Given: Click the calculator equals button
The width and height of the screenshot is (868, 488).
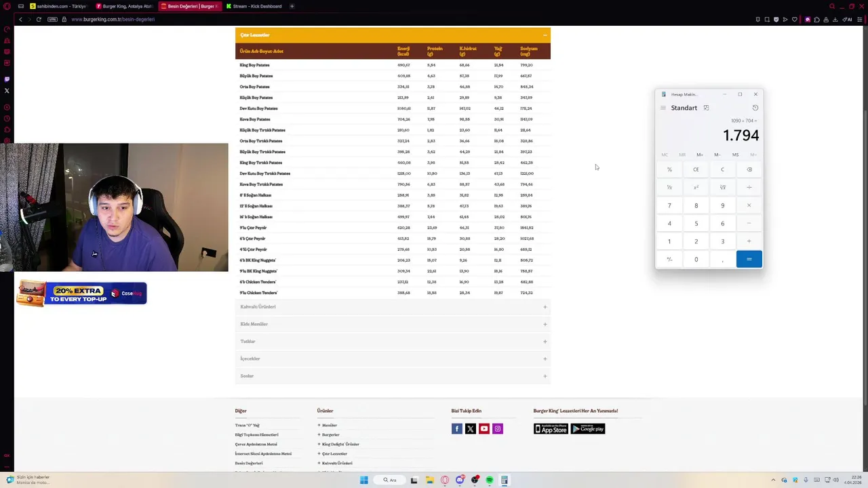Looking at the screenshot, I should coord(749,259).
